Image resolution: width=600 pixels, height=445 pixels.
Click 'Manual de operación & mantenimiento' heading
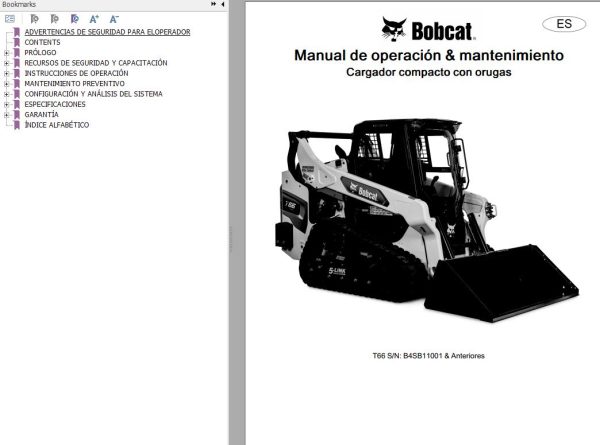point(429,55)
